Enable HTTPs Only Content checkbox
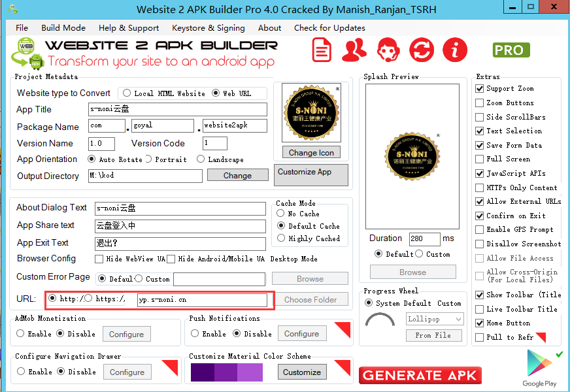 coord(480,188)
